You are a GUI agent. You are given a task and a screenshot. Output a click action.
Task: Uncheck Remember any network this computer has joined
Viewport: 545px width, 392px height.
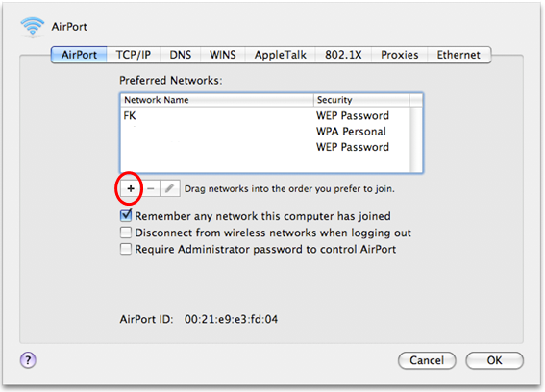coord(126,216)
